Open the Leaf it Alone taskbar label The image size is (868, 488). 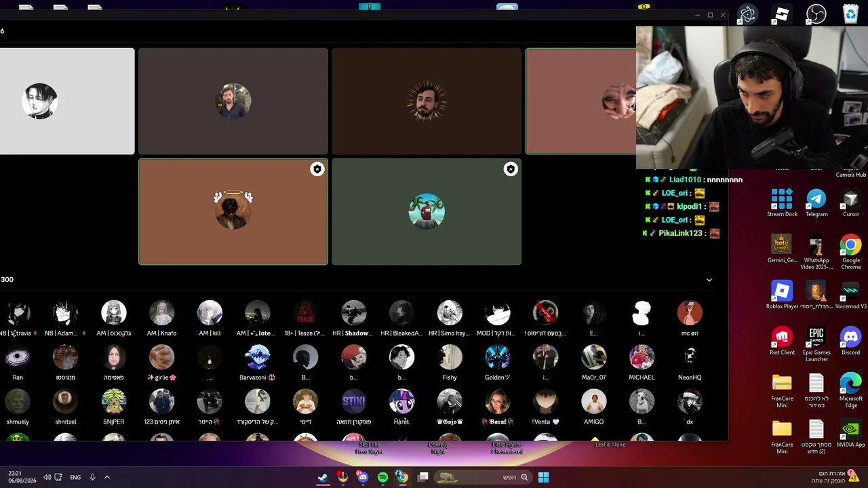tap(610, 445)
